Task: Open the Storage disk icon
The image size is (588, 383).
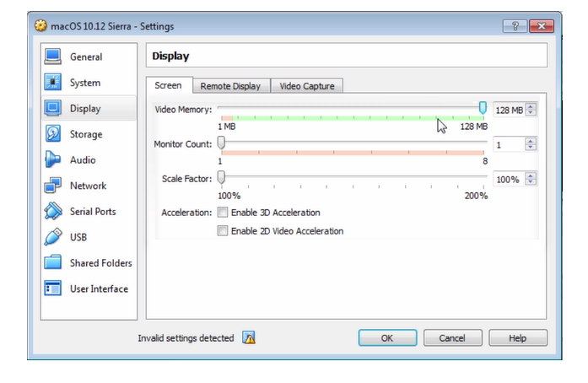Action: point(52,134)
